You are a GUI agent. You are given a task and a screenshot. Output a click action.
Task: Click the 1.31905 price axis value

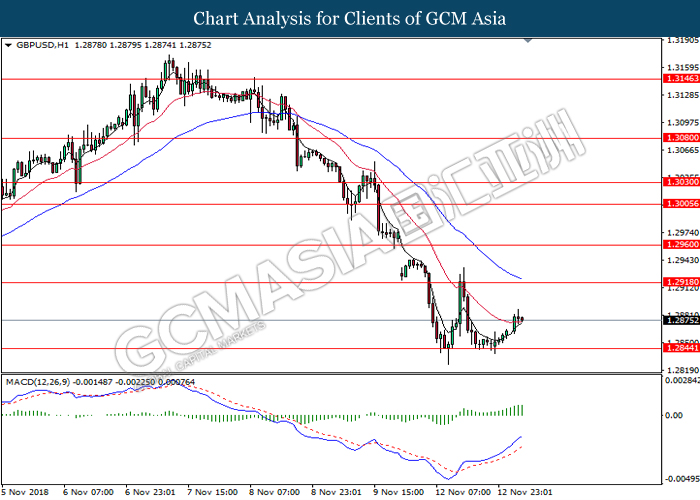(683, 40)
